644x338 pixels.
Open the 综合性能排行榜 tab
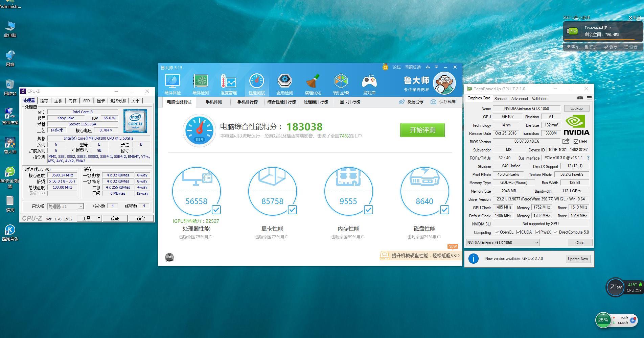[x=281, y=102]
